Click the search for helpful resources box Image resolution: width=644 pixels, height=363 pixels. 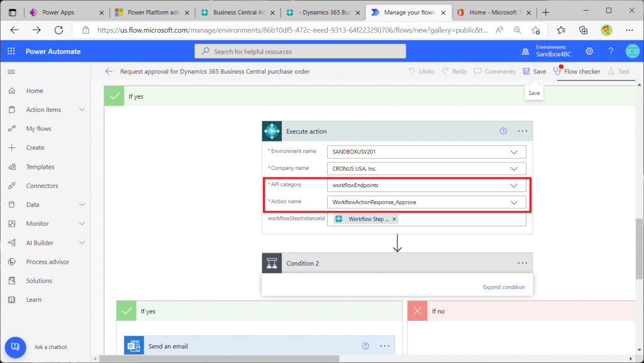[x=300, y=52]
